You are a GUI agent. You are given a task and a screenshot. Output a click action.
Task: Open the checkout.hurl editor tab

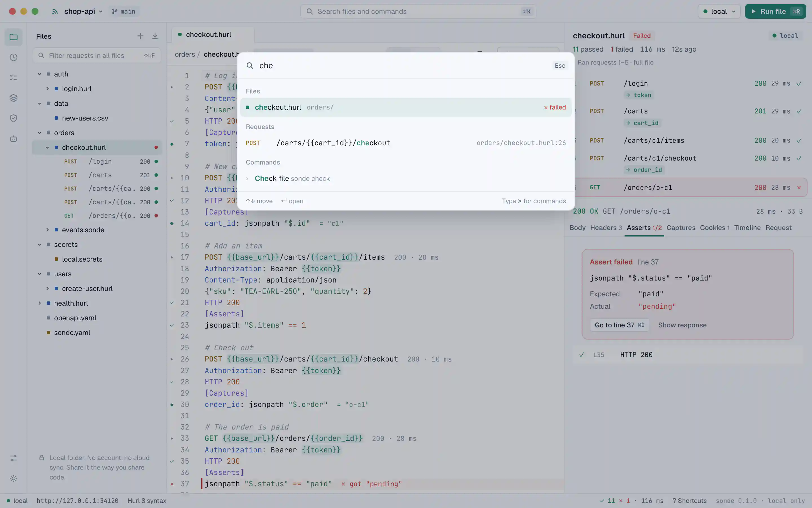(x=213, y=35)
